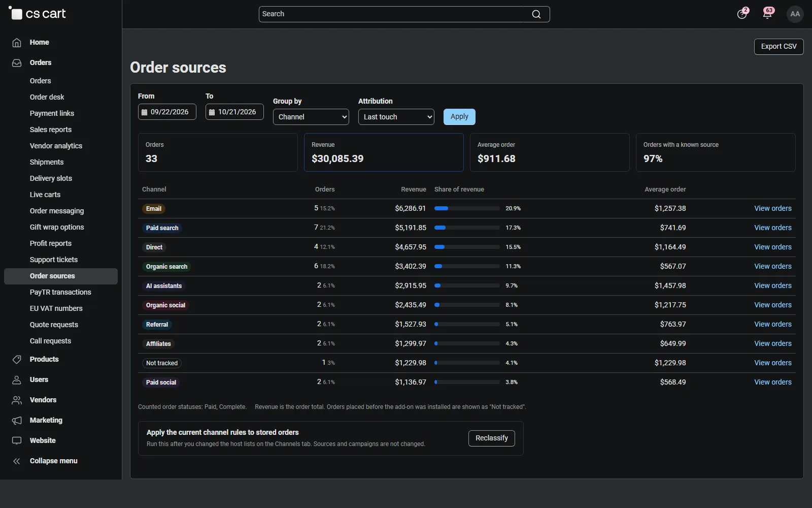Click the Orders inbox icon in sidebar
812x508 pixels.
click(x=17, y=63)
